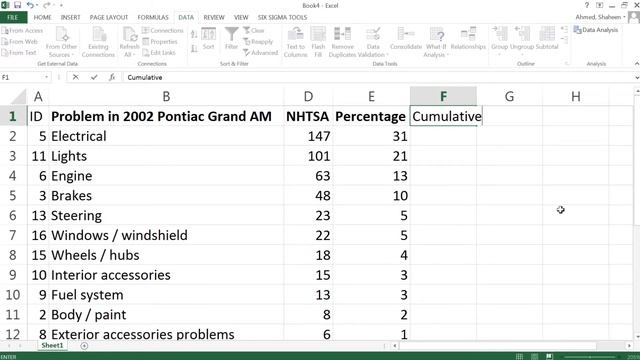Clear the current filter

point(254,31)
